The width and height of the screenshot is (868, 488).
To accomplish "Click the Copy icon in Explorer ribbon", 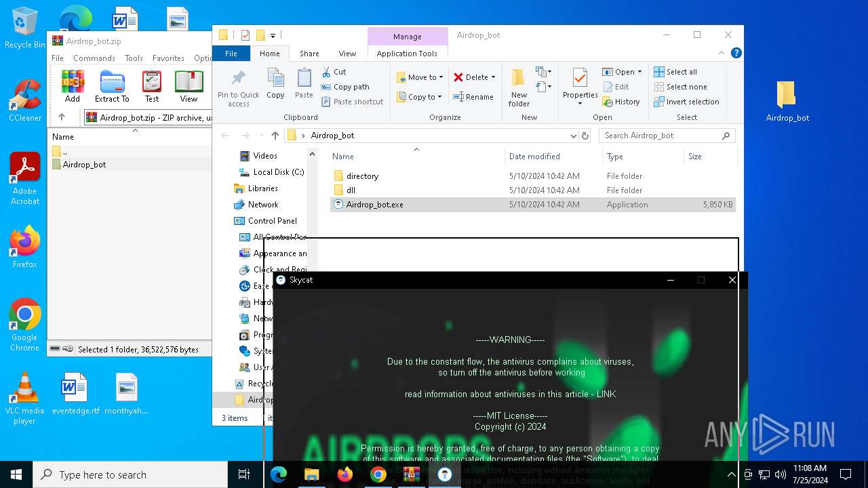I will (275, 84).
